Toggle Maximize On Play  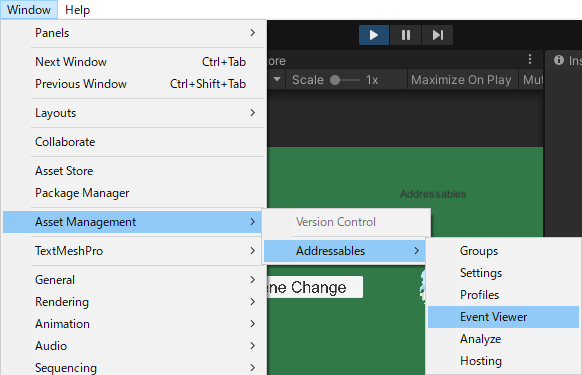pyautogui.click(x=461, y=79)
